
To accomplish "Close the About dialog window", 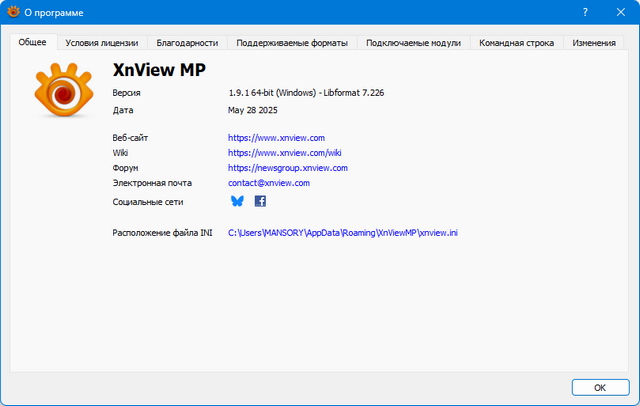I will click(x=620, y=12).
